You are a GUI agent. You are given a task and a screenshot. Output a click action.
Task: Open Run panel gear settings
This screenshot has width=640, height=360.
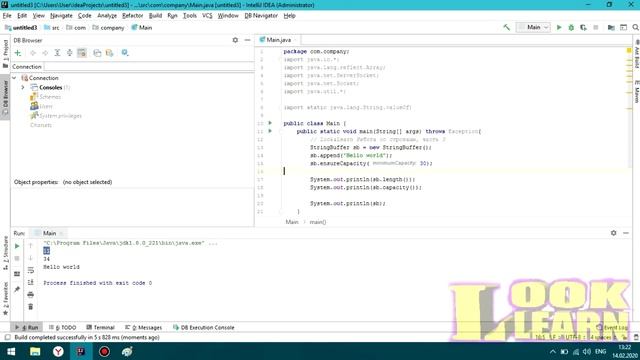point(613,233)
